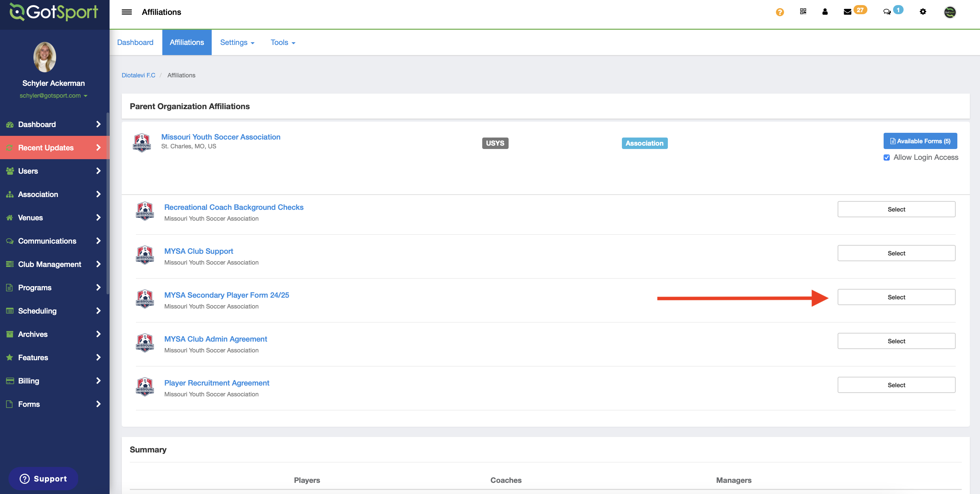The height and width of the screenshot is (494, 980).
Task: Open the Tools dropdown tab
Action: click(x=283, y=43)
